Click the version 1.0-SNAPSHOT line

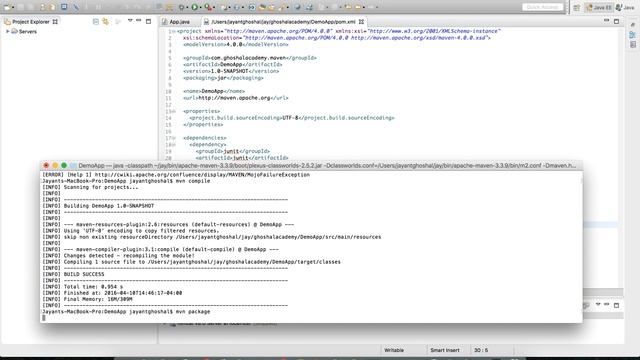231,71
